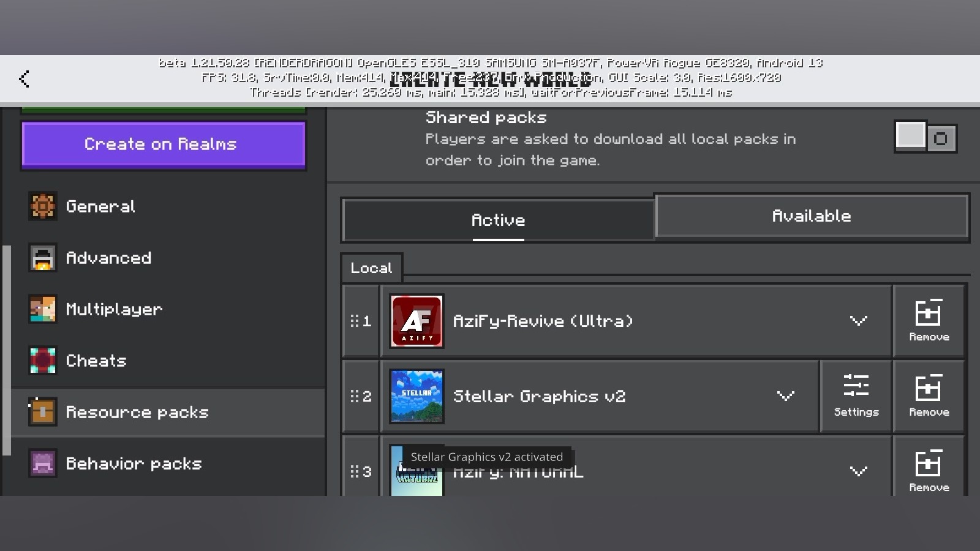
Task: Click the left sidebar scrollbar
Action: pos(7,350)
